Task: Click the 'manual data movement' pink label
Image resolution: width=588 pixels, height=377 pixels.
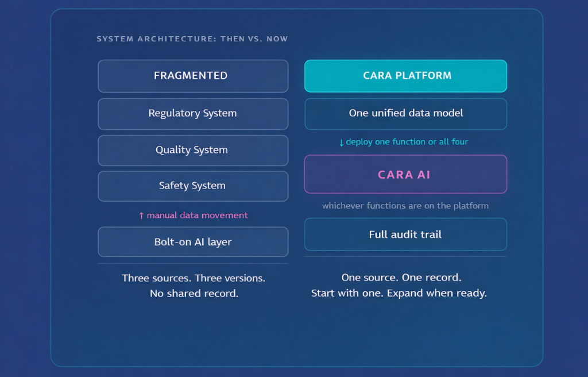Action: 197,216
